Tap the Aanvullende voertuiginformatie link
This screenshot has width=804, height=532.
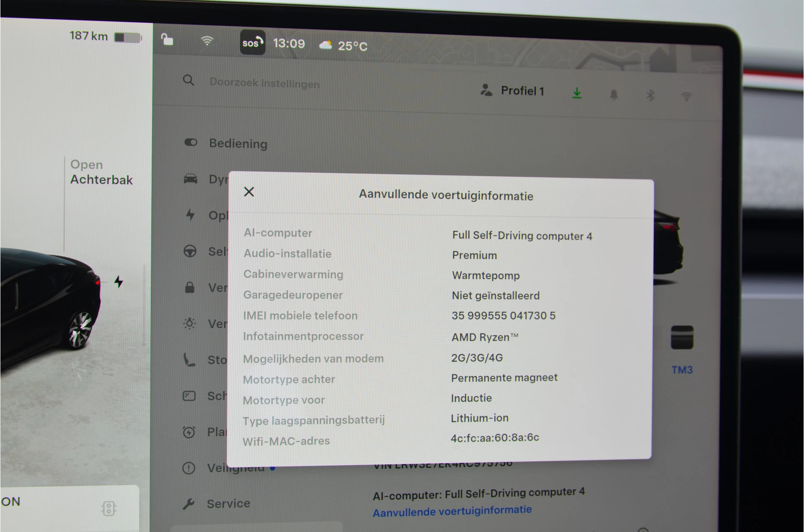452,511
